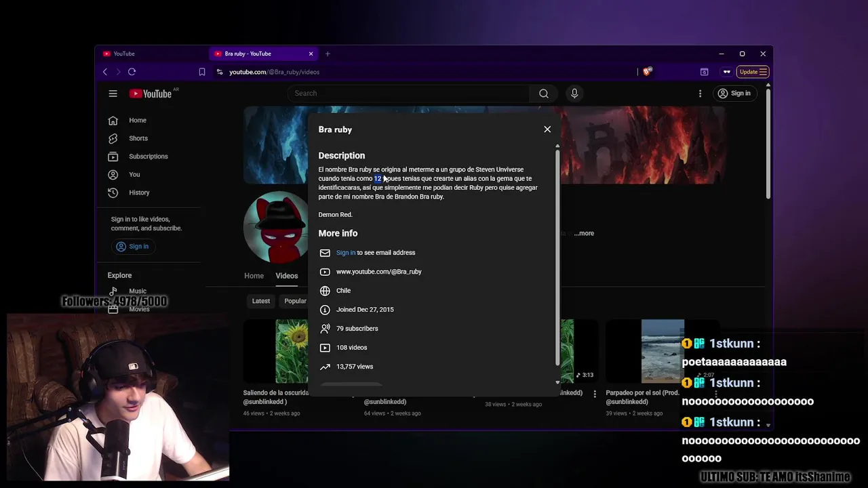This screenshot has width=868, height=488.
Task: Click the browser forward arrow
Action: click(x=118, y=72)
